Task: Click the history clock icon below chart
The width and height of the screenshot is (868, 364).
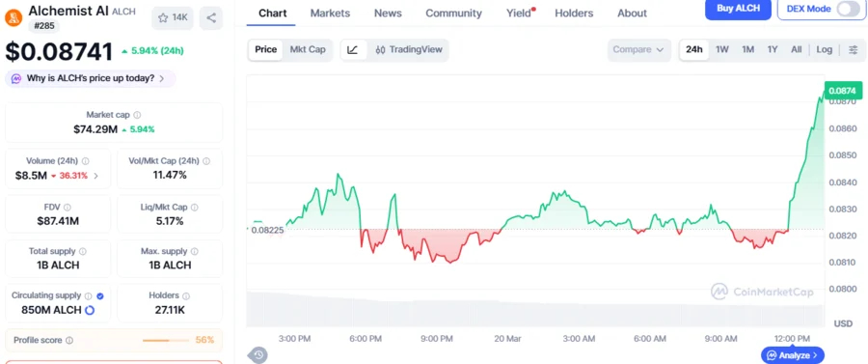Action: [258, 354]
